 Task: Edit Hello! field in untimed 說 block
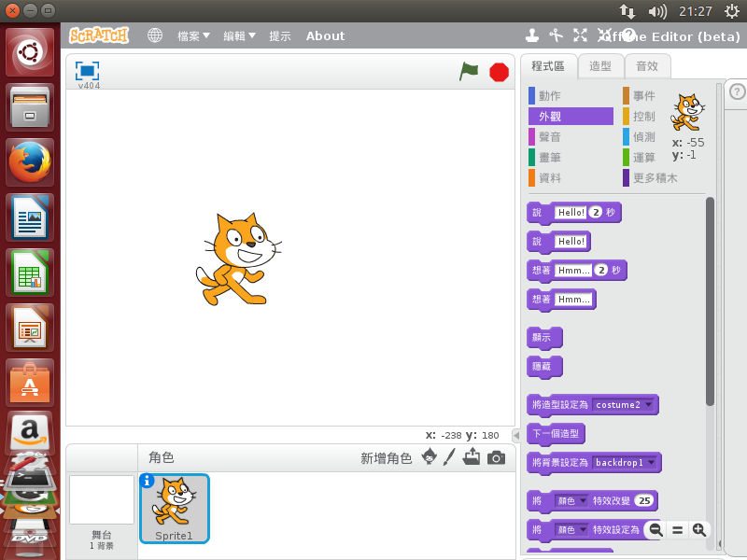(571, 242)
